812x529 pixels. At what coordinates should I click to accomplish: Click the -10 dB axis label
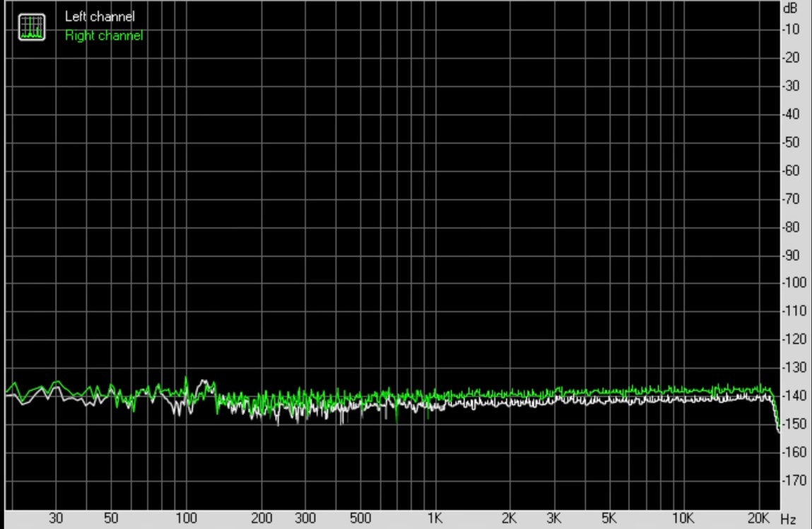pos(791,30)
